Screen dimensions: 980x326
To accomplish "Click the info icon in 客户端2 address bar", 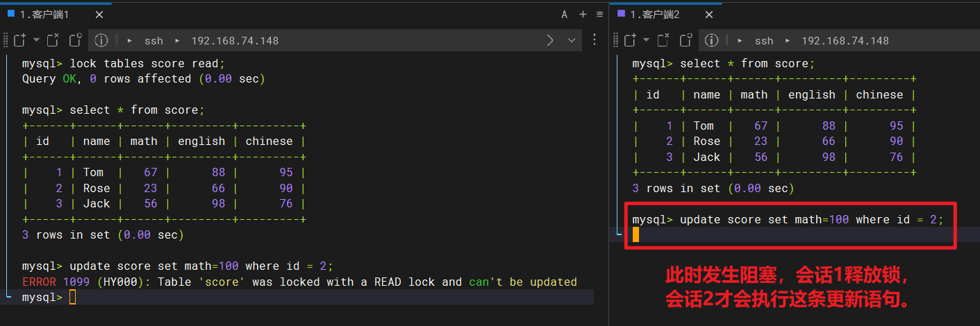I will pyautogui.click(x=712, y=40).
